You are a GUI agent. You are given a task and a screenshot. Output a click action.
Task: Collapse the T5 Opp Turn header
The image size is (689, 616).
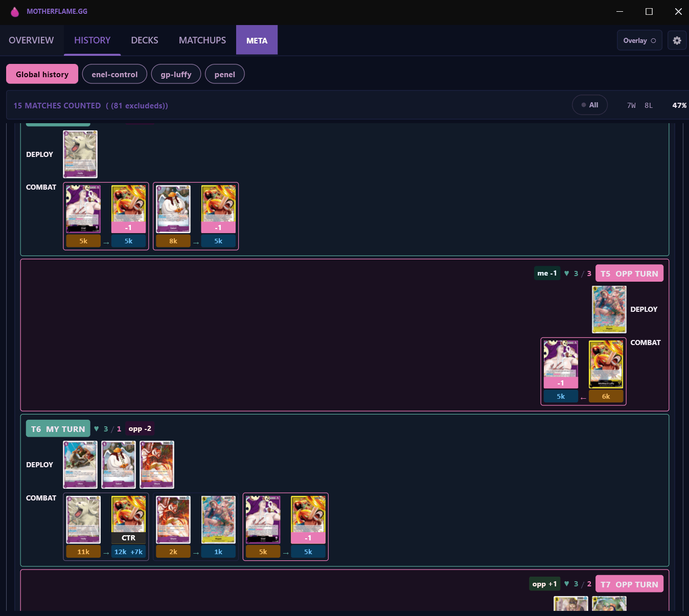point(629,273)
